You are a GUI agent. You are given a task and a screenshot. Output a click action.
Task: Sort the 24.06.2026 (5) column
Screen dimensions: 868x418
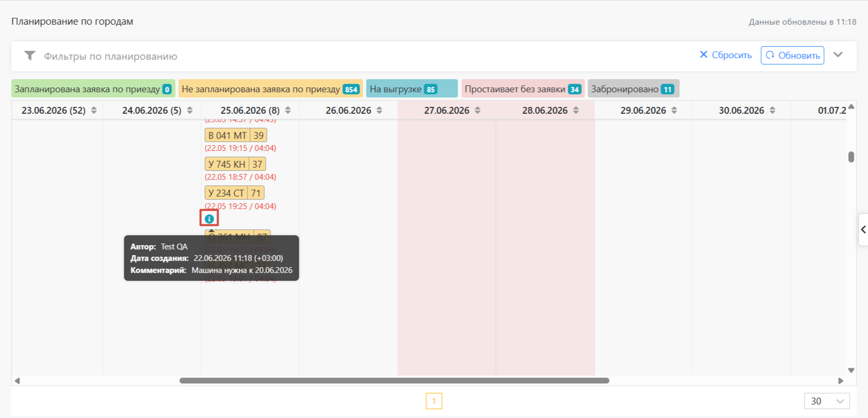point(190,111)
